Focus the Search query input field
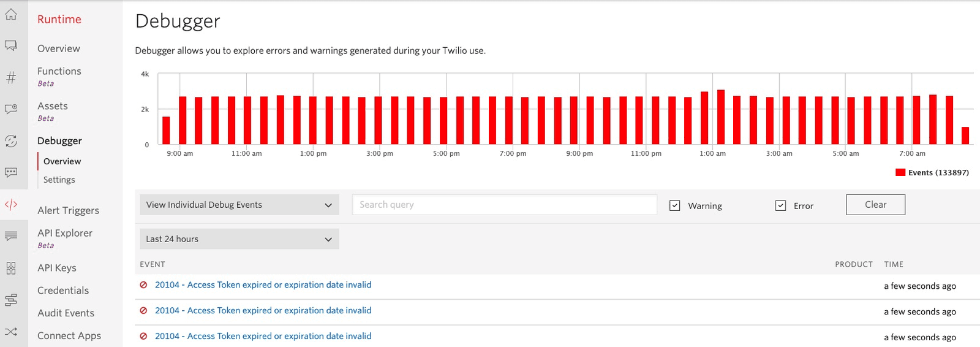The image size is (980, 347). (504, 205)
